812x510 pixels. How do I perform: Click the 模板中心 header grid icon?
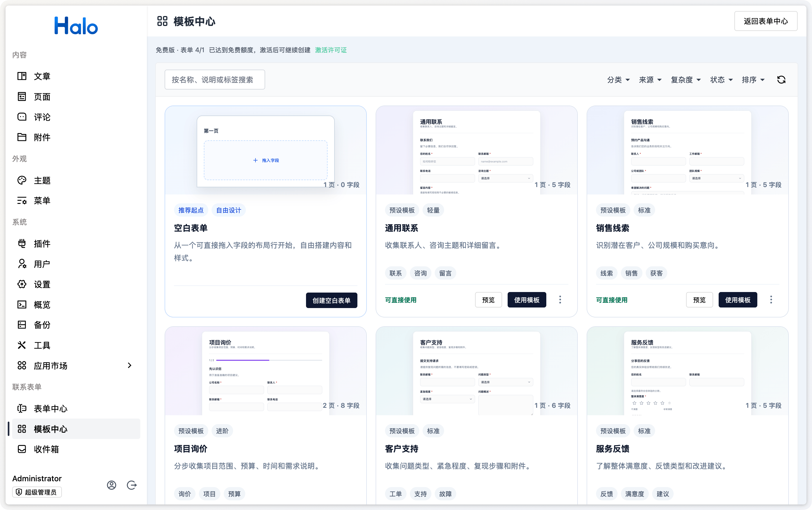[162, 21]
